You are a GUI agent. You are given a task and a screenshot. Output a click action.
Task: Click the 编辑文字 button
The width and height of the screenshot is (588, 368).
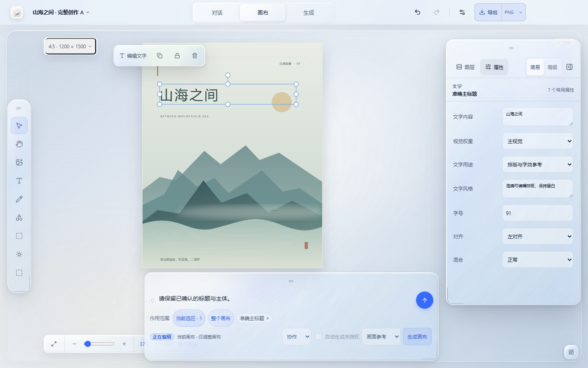[133, 56]
